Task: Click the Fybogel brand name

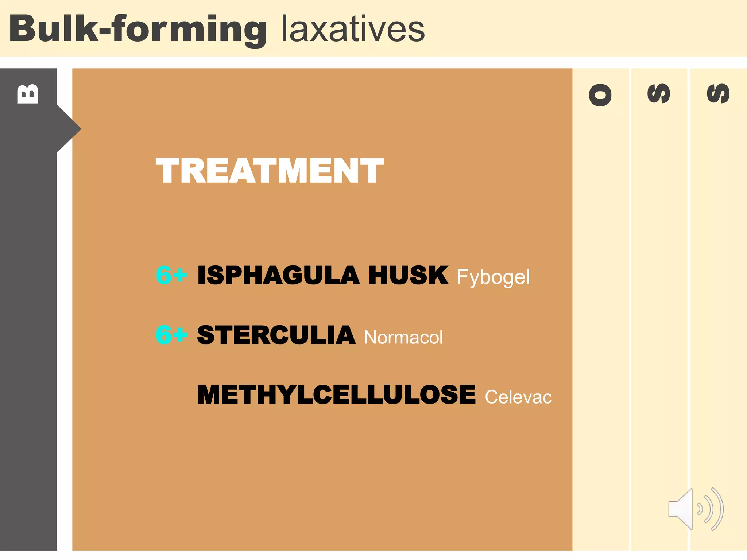Action: point(493,277)
